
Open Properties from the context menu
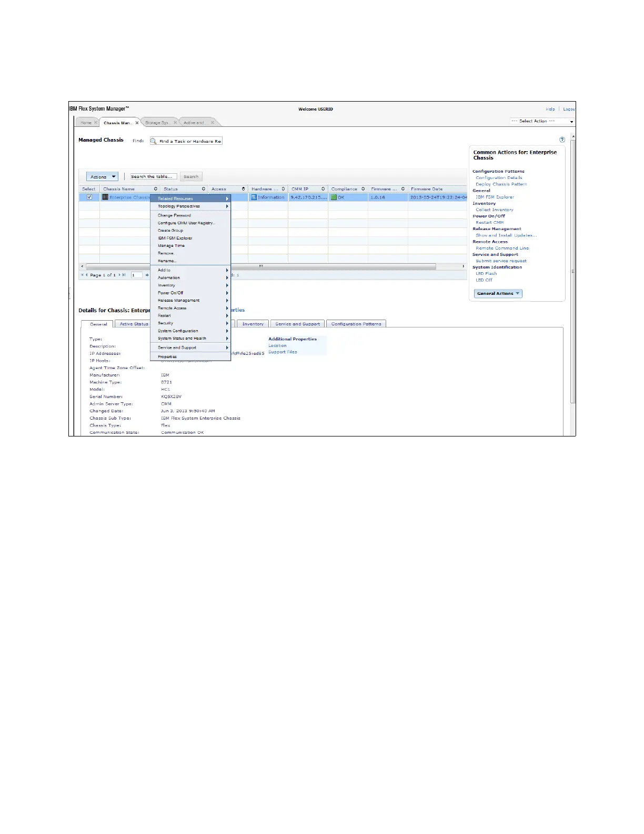click(190, 357)
